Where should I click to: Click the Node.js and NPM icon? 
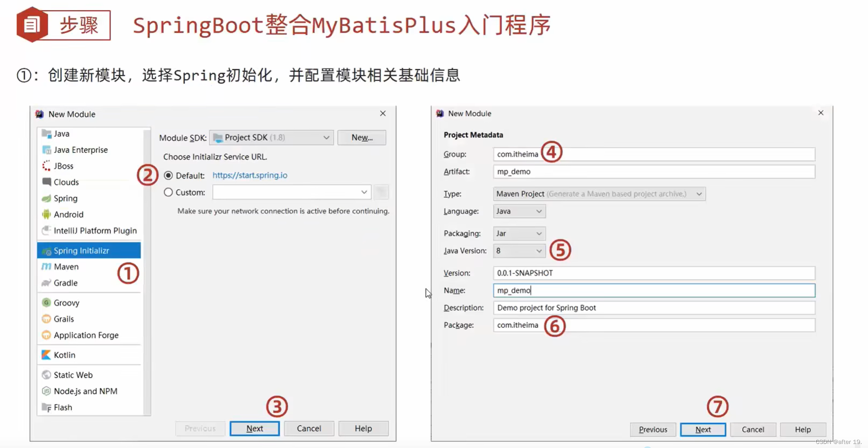[46, 391]
